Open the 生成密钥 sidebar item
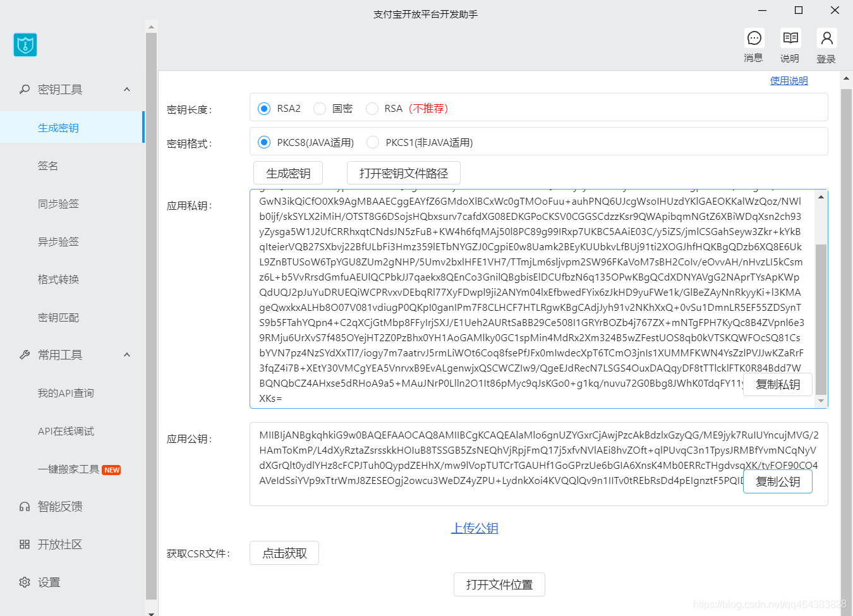Image resolution: width=853 pixels, height=616 pixels. point(72,128)
